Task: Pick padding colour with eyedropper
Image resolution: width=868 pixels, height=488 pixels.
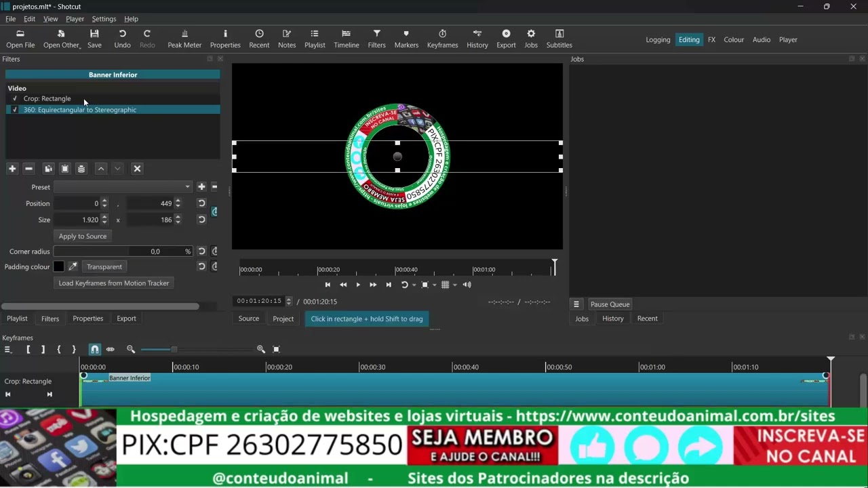Action: [x=73, y=266]
